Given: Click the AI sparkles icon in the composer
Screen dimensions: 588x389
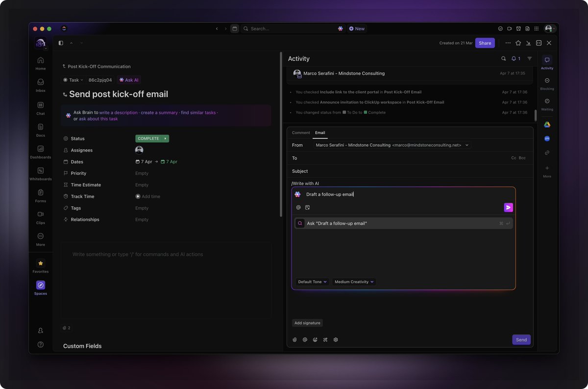Looking at the screenshot, I should pyautogui.click(x=325, y=339).
